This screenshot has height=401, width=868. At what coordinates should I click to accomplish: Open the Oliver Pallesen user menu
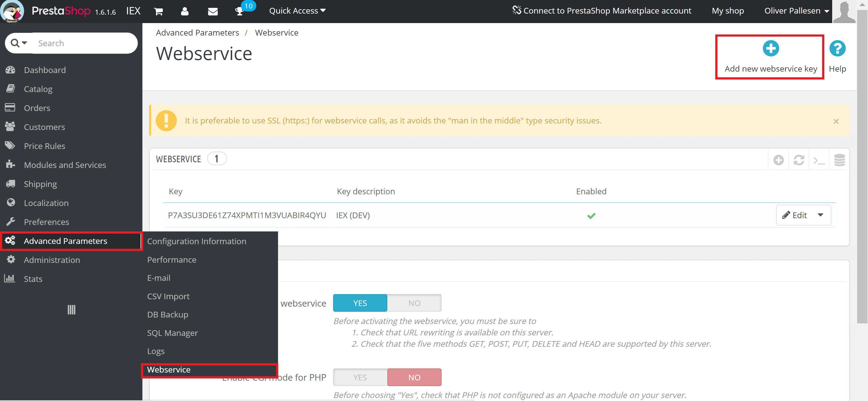797,11
